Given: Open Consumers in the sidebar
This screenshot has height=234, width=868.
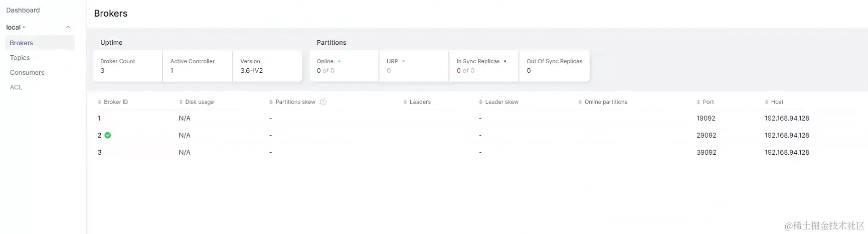Looking at the screenshot, I should 27,72.
